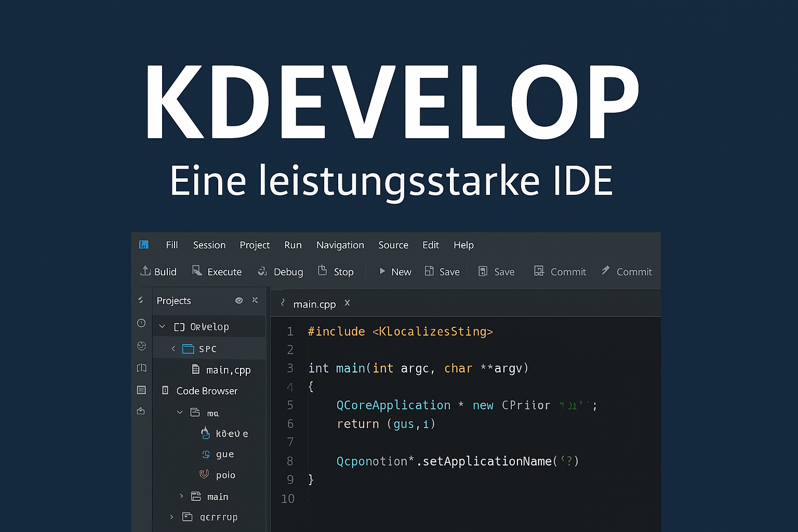Click the KDevelop application icon in the menu bar
This screenshot has height=532, width=798.
point(143,245)
